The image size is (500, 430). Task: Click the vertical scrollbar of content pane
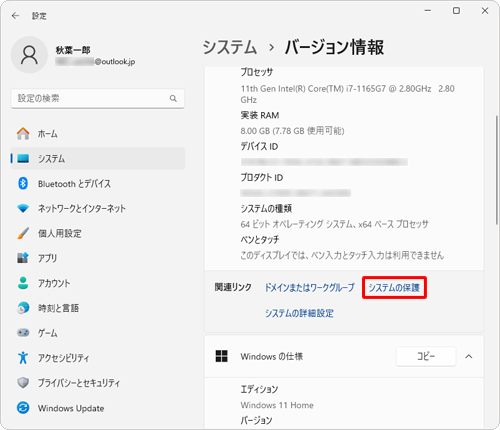pyautogui.click(x=497, y=170)
